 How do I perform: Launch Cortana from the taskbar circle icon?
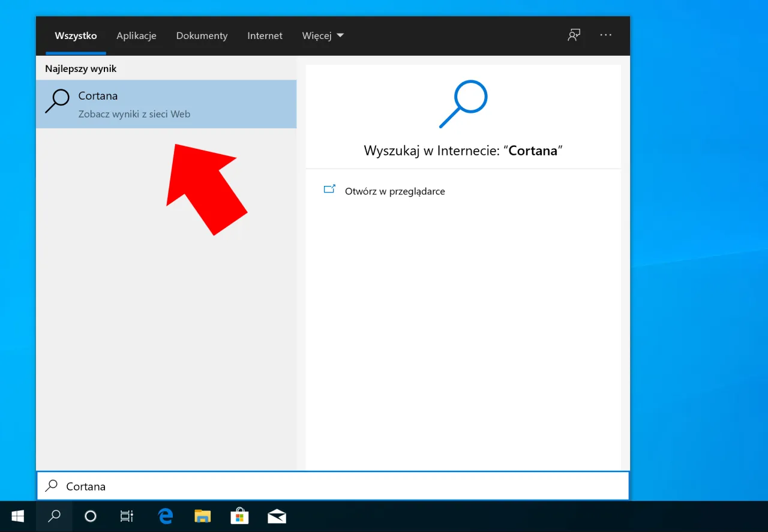(91, 516)
